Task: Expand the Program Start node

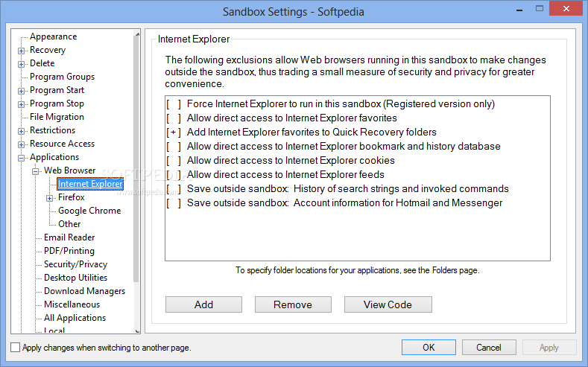Action: pyautogui.click(x=22, y=91)
